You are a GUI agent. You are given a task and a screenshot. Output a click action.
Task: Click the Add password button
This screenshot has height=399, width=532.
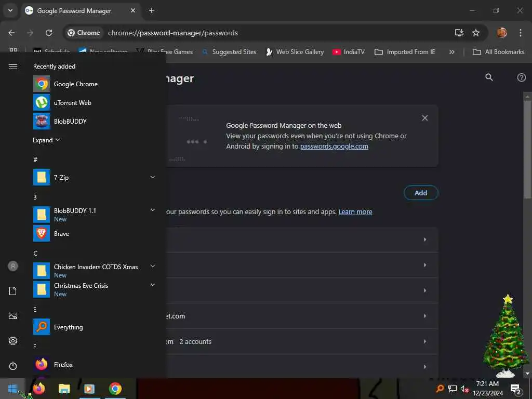[x=421, y=193]
